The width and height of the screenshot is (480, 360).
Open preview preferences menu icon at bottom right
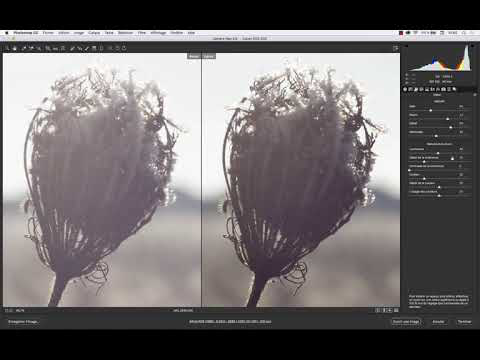tap(396, 310)
